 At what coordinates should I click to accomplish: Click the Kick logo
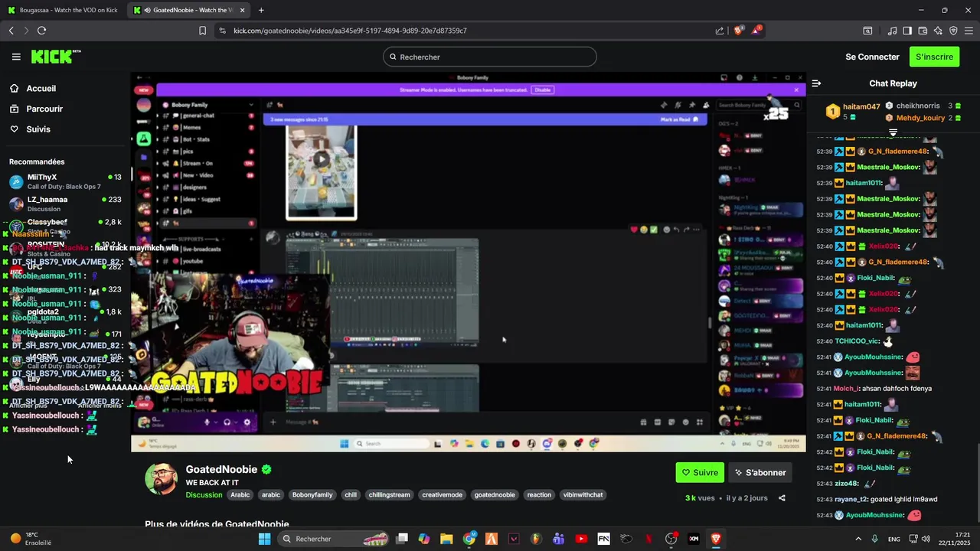[55, 57]
